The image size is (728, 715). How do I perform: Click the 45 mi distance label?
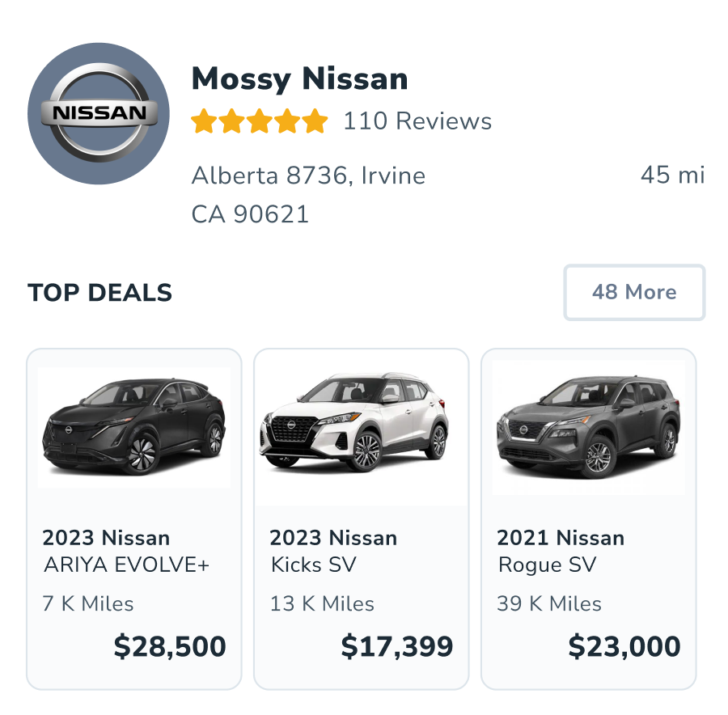(x=672, y=175)
